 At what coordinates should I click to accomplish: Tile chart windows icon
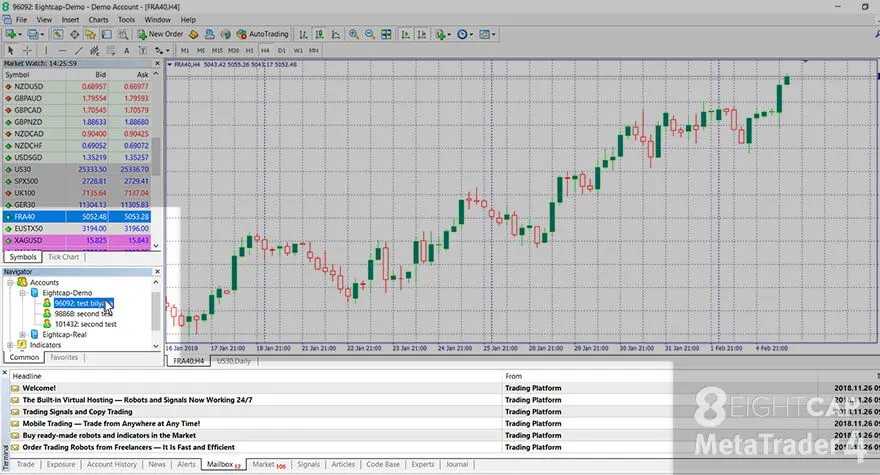tap(386, 34)
